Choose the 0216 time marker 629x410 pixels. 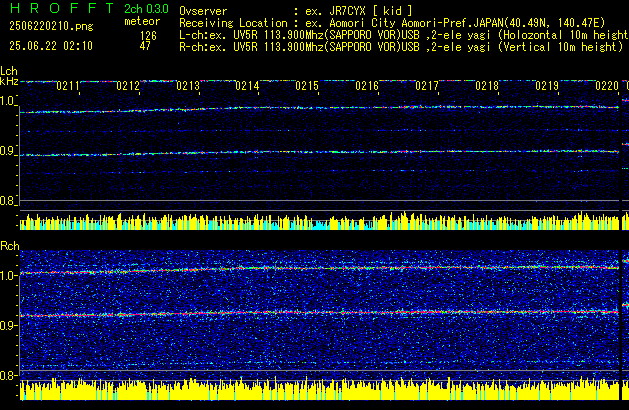367,86
